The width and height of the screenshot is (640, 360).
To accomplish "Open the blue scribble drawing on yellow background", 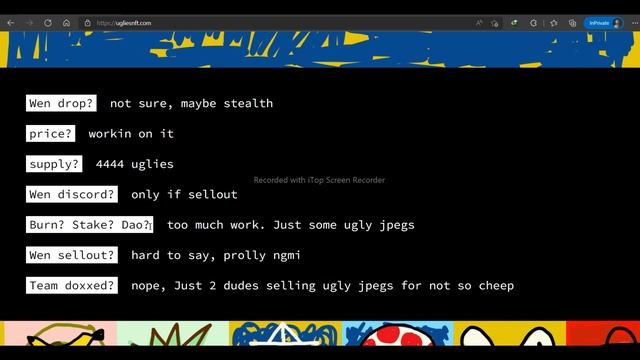I will [286, 333].
